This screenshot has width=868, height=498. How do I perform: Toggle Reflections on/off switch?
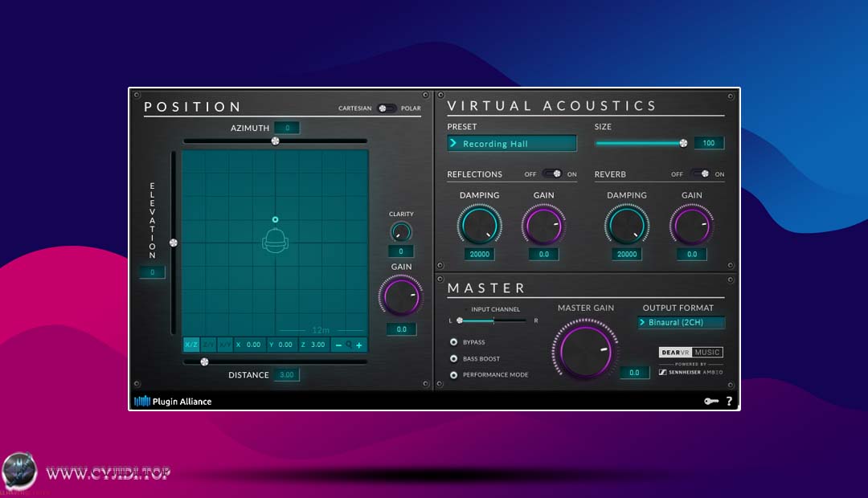[552, 173]
